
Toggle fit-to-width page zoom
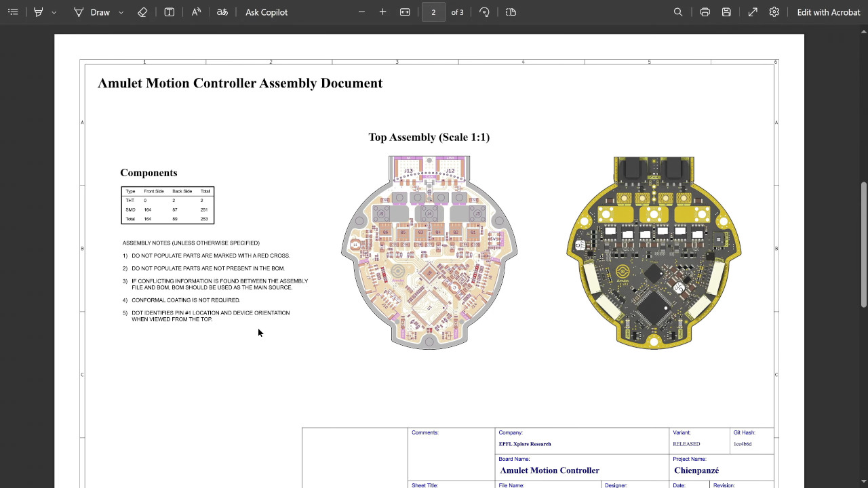[x=405, y=12]
